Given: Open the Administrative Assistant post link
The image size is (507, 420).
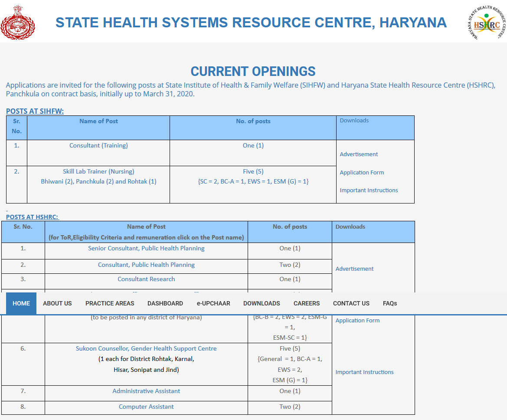Looking at the screenshot, I should coord(146,391).
